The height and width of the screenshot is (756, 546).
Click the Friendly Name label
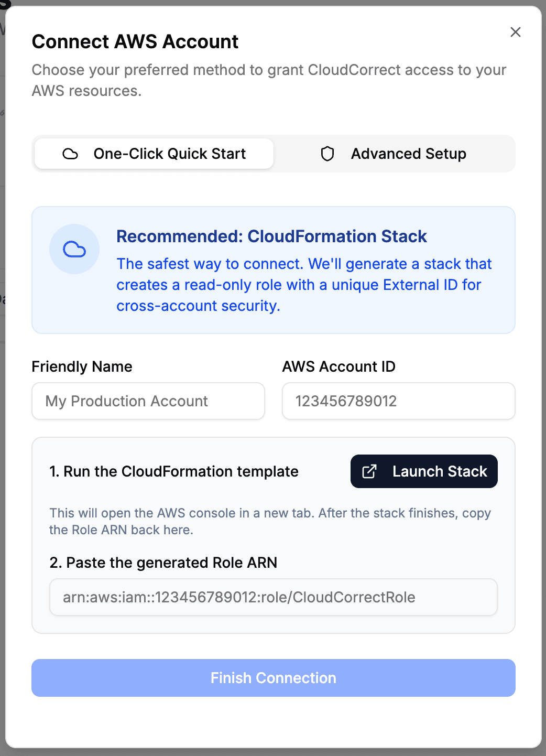[x=82, y=366]
